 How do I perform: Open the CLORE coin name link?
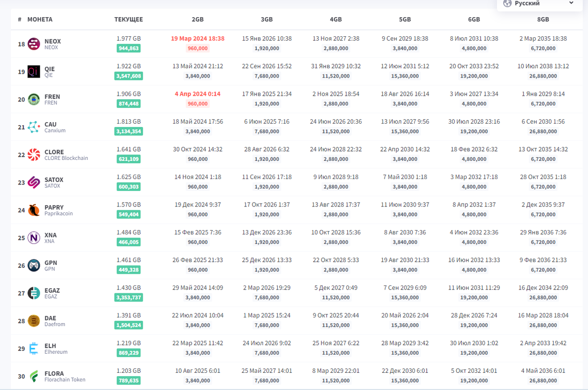pyautogui.click(x=54, y=152)
